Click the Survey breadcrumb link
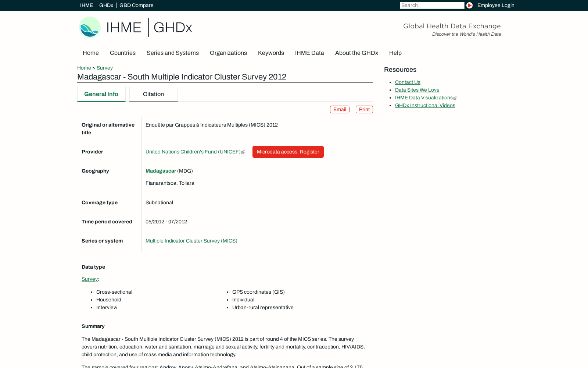588x368 pixels. (105, 68)
